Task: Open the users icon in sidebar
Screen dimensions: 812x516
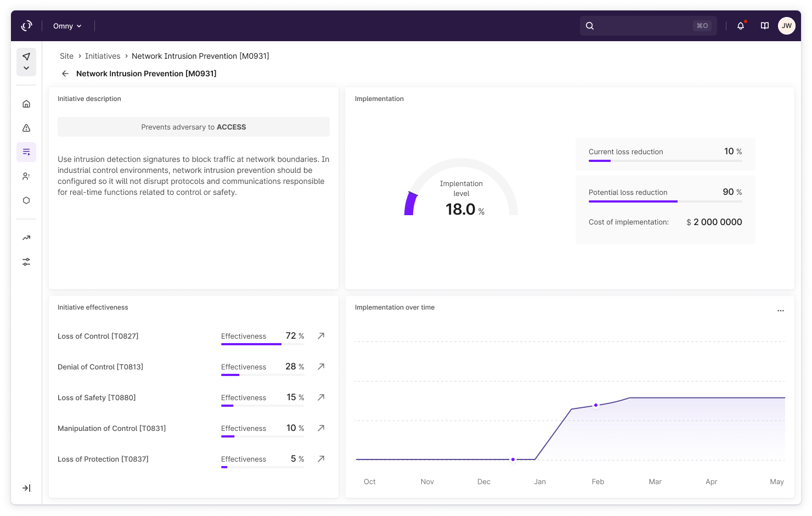Action: pos(26,176)
